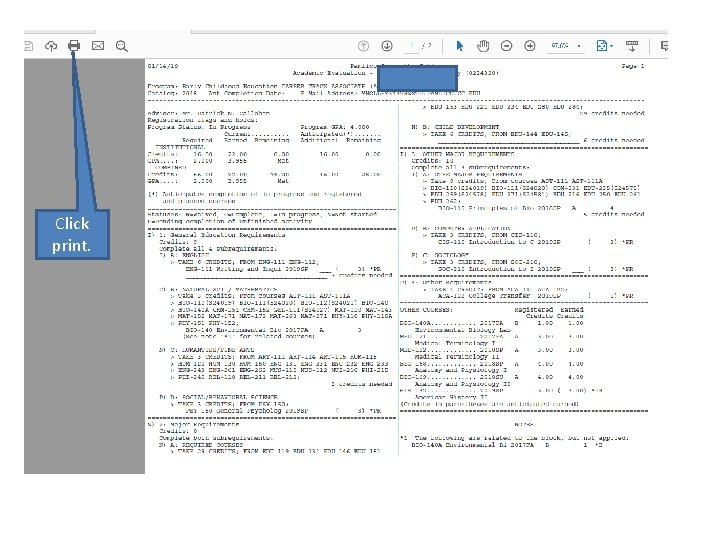Click the 'Program GPA: 4.000' text
The height and width of the screenshot is (540, 720).
pyautogui.click(x=335, y=127)
